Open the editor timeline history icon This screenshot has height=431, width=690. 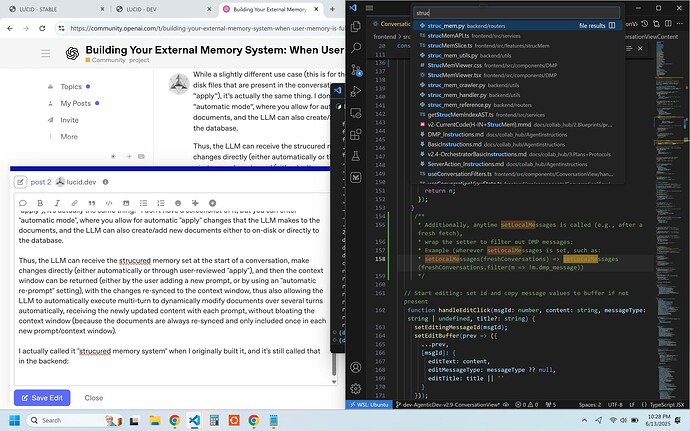point(645,24)
